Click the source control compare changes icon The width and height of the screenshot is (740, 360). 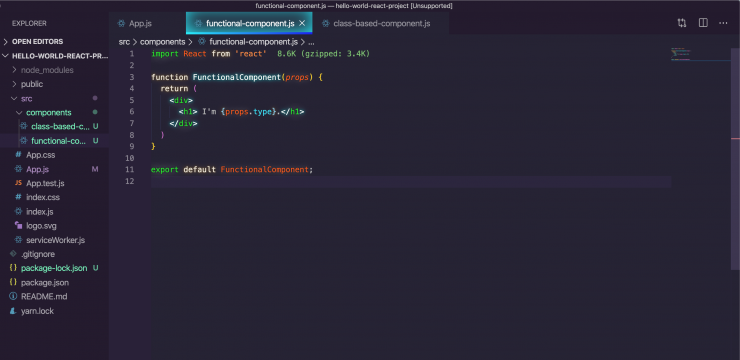click(681, 23)
